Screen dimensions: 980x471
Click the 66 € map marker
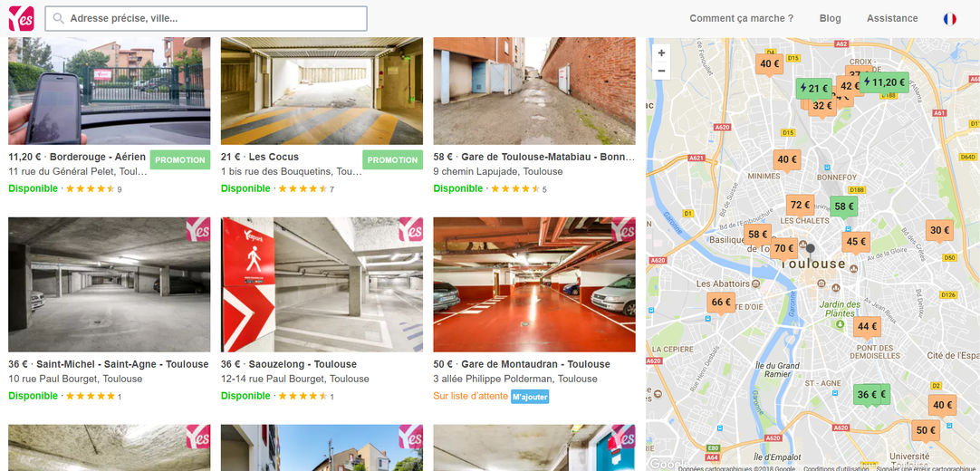(721, 303)
